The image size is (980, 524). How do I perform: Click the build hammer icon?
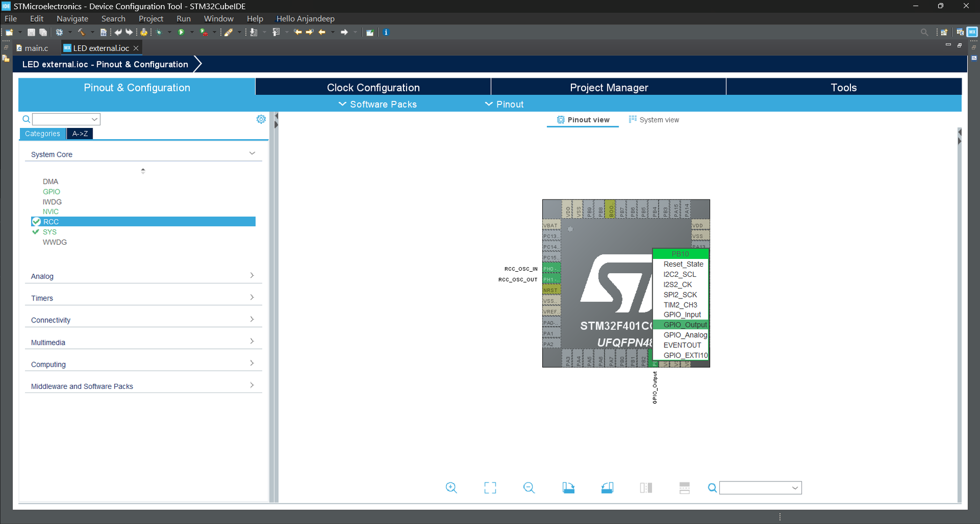[x=81, y=32]
